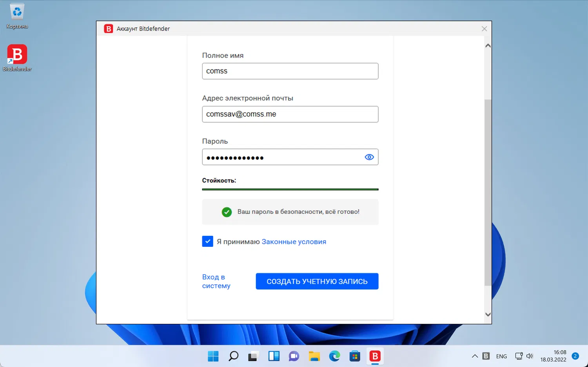
Task: Open Task View on the taskbar
Action: 253,356
